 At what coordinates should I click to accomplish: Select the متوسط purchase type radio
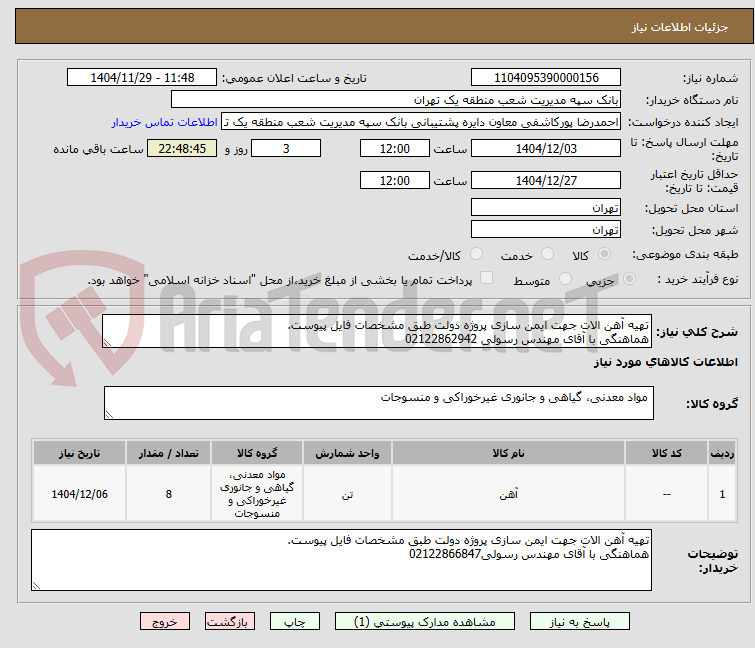pos(565,279)
